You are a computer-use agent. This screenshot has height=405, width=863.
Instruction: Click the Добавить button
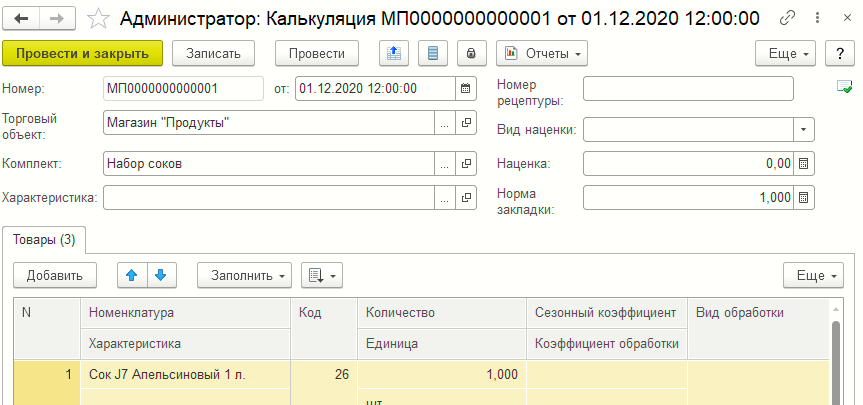(x=55, y=274)
